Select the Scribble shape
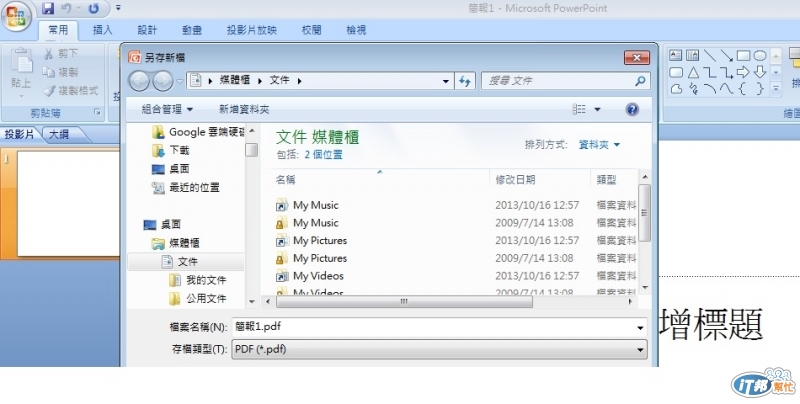 [692, 89]
